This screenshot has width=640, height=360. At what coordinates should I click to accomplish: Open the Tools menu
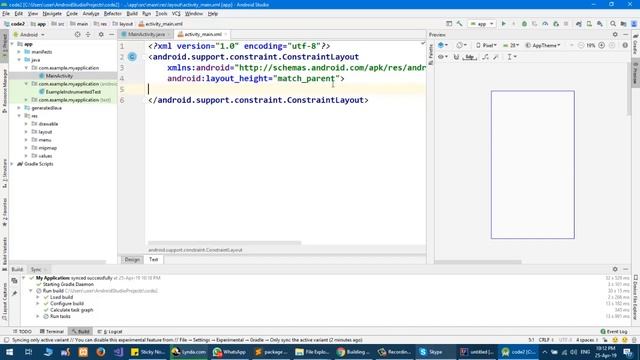pos(161,13)
